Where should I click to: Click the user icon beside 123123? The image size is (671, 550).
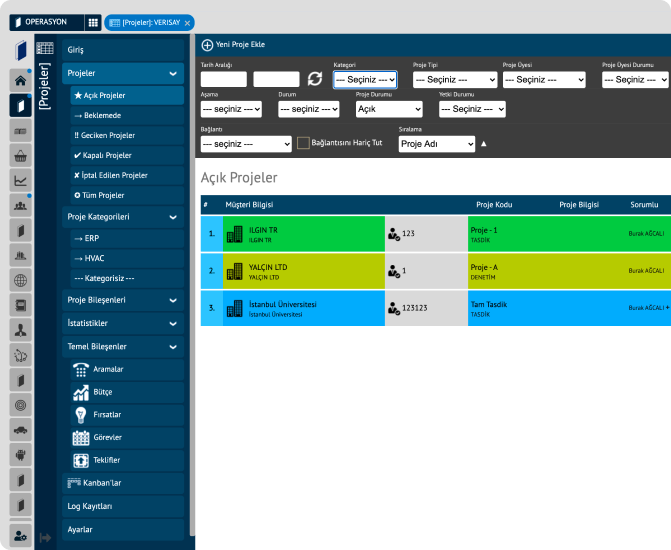click(x=394, y=308)
